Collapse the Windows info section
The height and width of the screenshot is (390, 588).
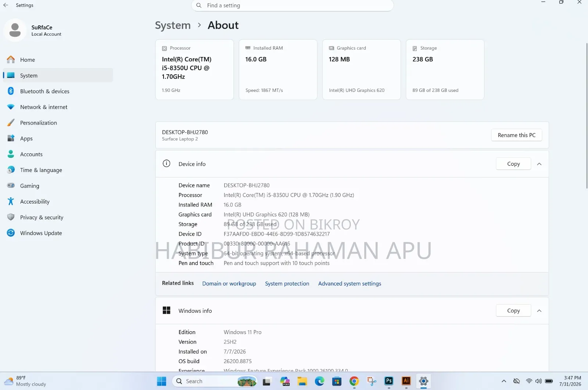tap(539, 311)
